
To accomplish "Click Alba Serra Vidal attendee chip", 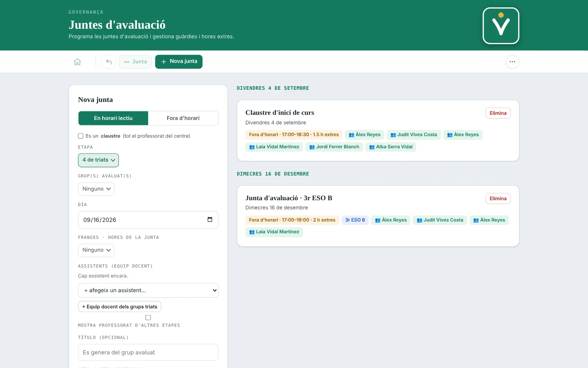I will [391, 147].
